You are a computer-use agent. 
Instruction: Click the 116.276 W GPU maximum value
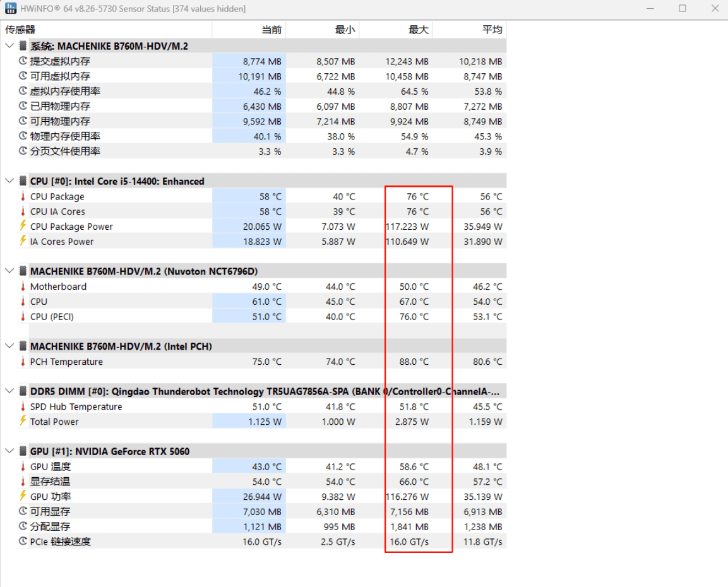(407, 497)
